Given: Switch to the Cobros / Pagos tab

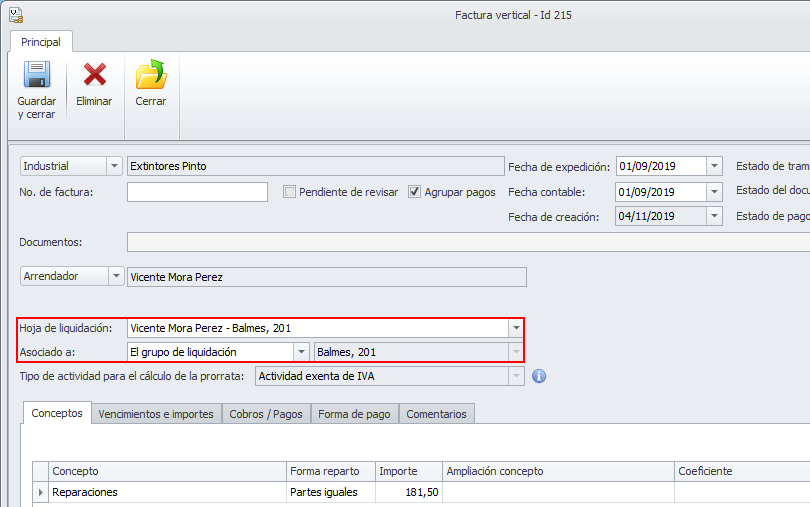Looking at the screenshot, I should point(266,414).
